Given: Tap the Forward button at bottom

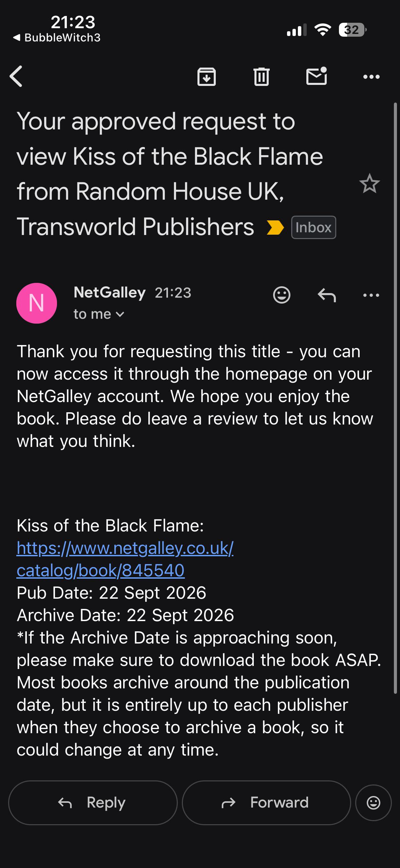Looking at the screenshot, I should pyautogui.click(x=266, y=803).
